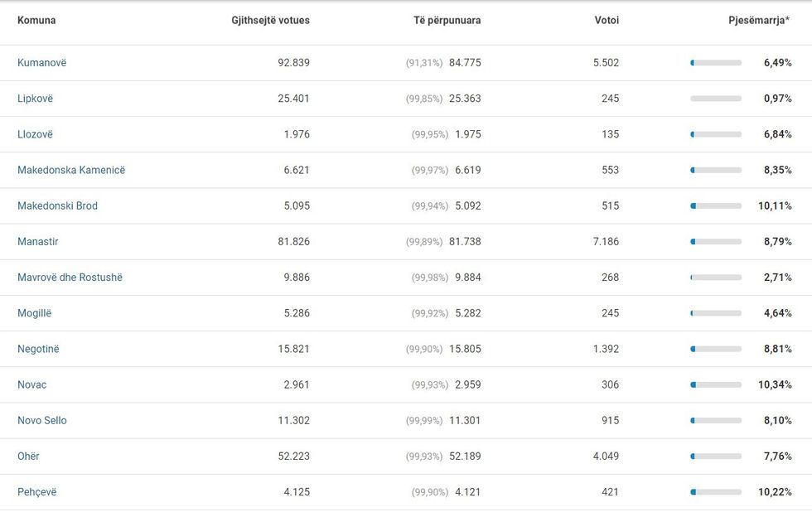Open the Negotinë municipality link

38,349
